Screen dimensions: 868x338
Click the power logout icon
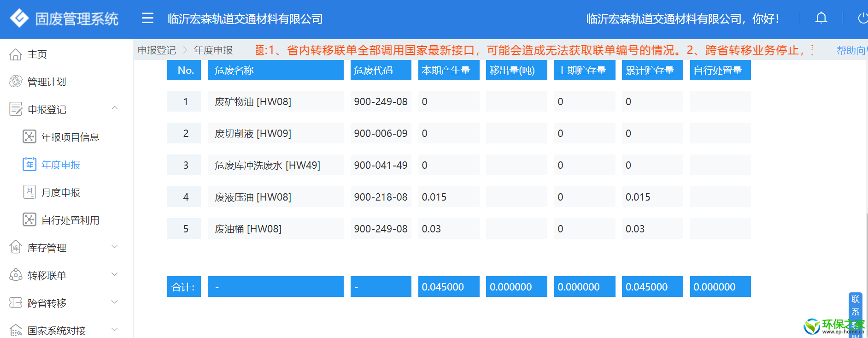pyautogui.click(x=862, y=18)
